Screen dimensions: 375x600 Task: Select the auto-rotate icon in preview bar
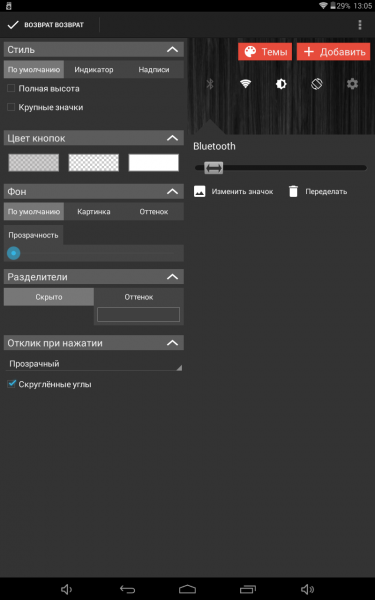316,84
